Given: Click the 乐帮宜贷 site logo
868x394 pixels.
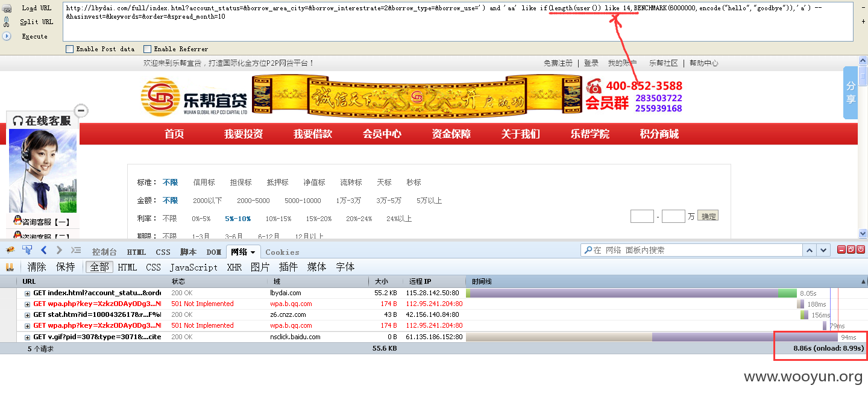Looking at the screenshot, I should point(194,96).
